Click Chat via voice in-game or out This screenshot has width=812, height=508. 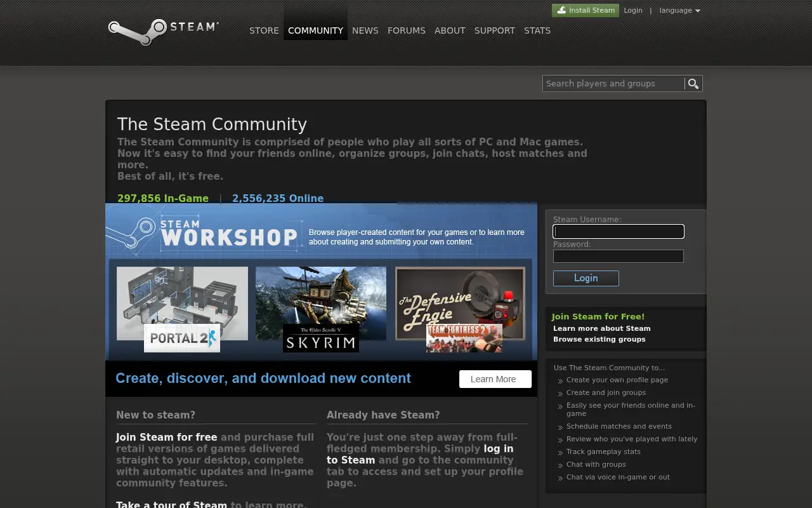(618, 477)
